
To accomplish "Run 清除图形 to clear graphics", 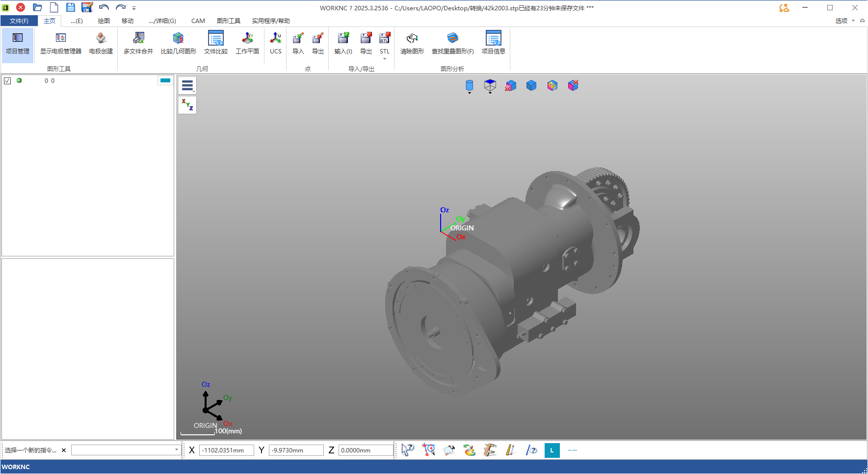I will pos(412,43).
